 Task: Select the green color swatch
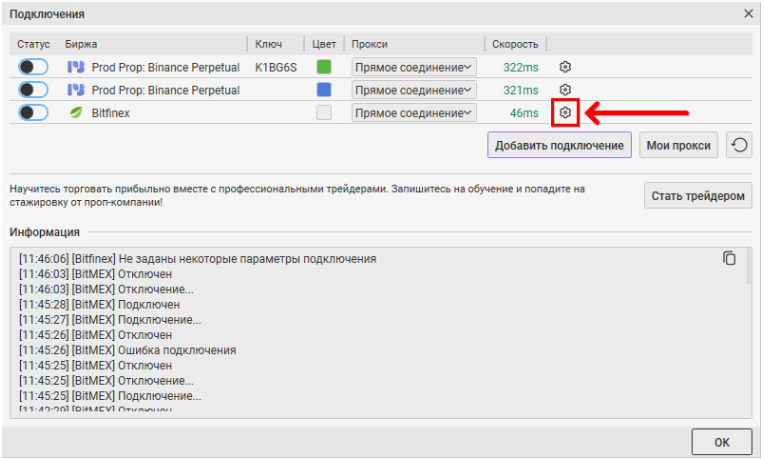324,67
